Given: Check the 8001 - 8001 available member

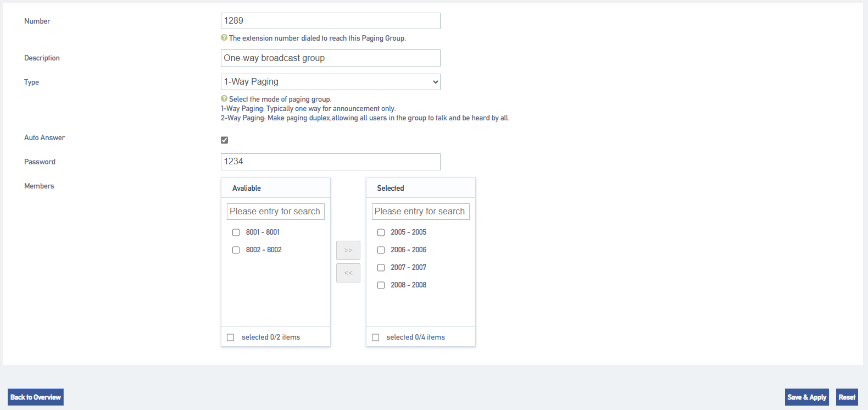Looking at the screenshot, I should coord(236,232).
